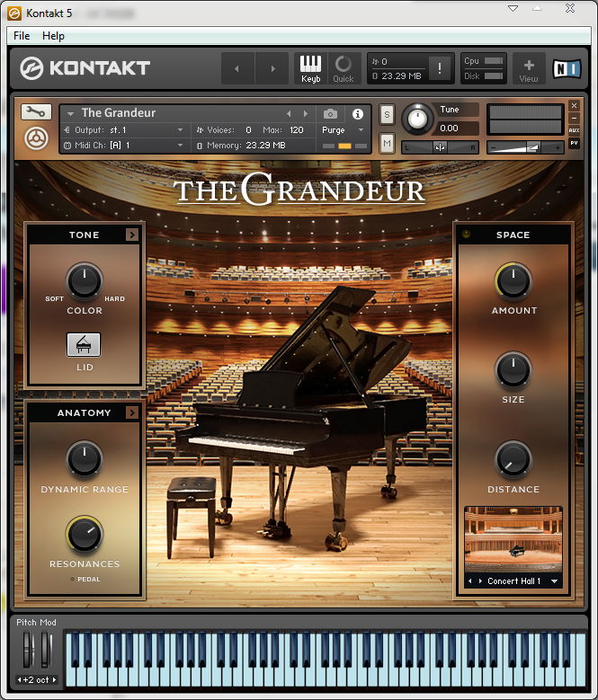
Task: Shift keyboard octave down arrow
Action: [19, 680]
